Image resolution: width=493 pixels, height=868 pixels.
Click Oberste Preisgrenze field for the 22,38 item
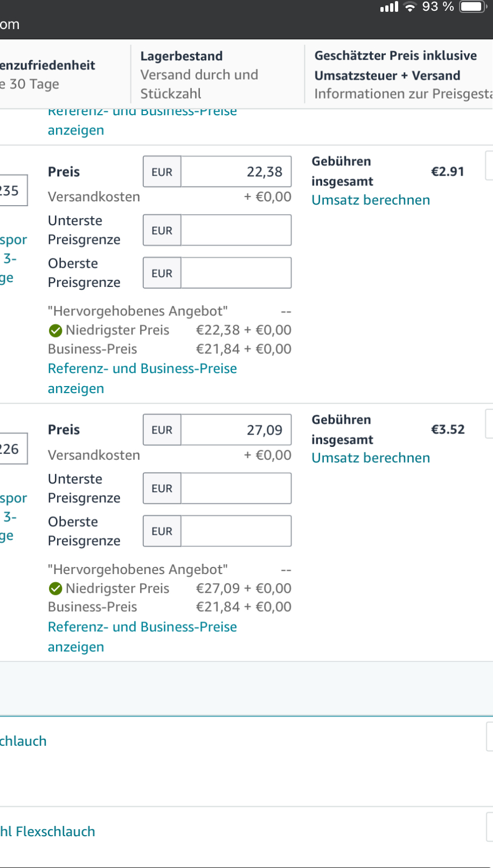click(236, 273)
